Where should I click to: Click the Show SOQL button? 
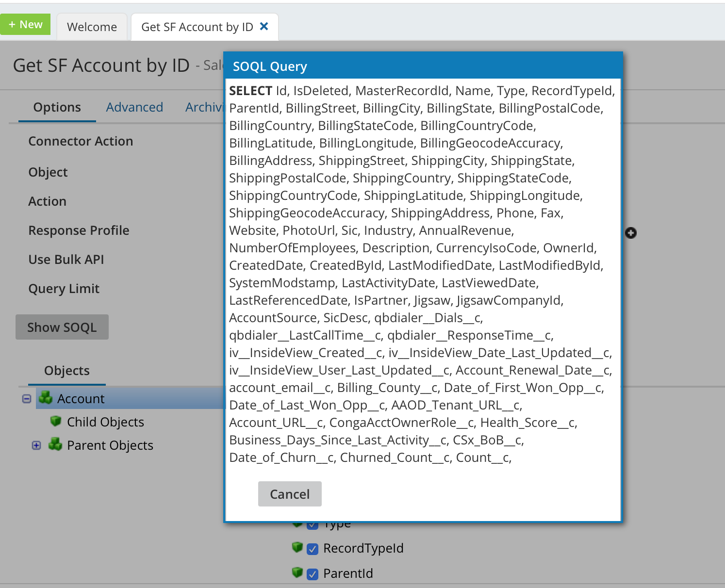pos(62,327)
